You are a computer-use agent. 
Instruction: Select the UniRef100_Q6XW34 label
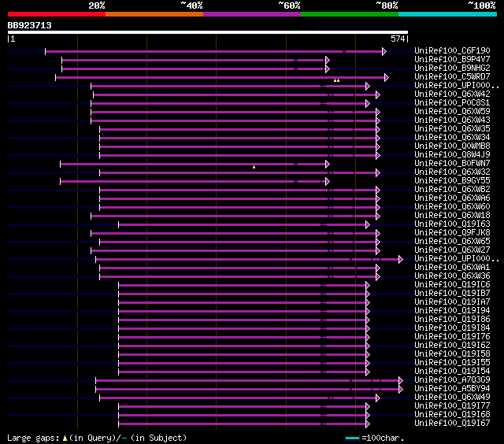pos(452,138)
